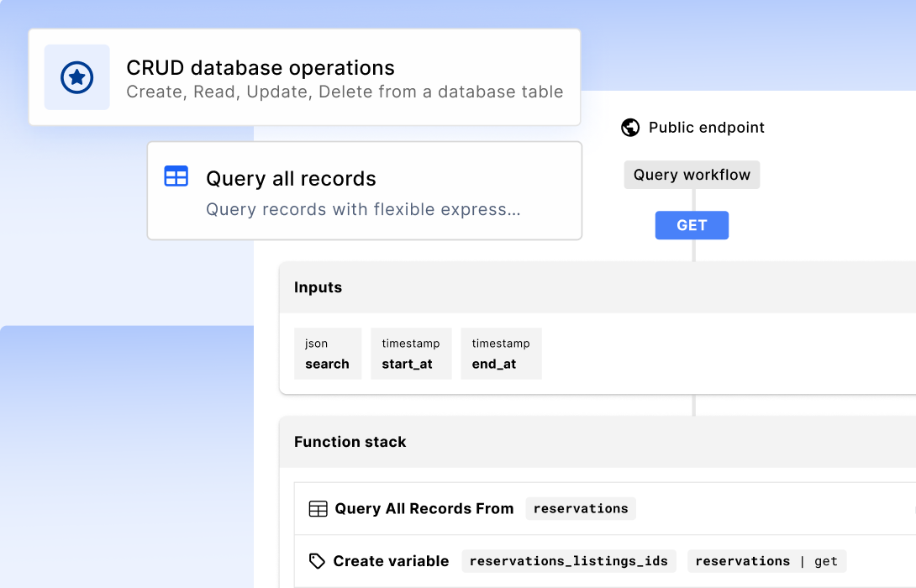Click the tag icon next to Create variable

[317, 560]
